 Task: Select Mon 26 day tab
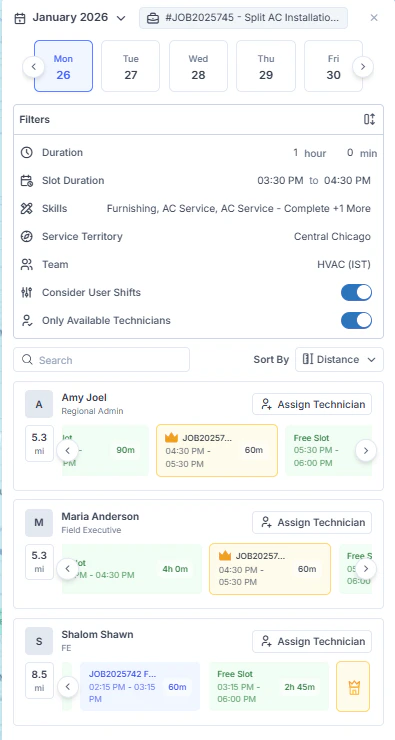(x=63, y=66)
